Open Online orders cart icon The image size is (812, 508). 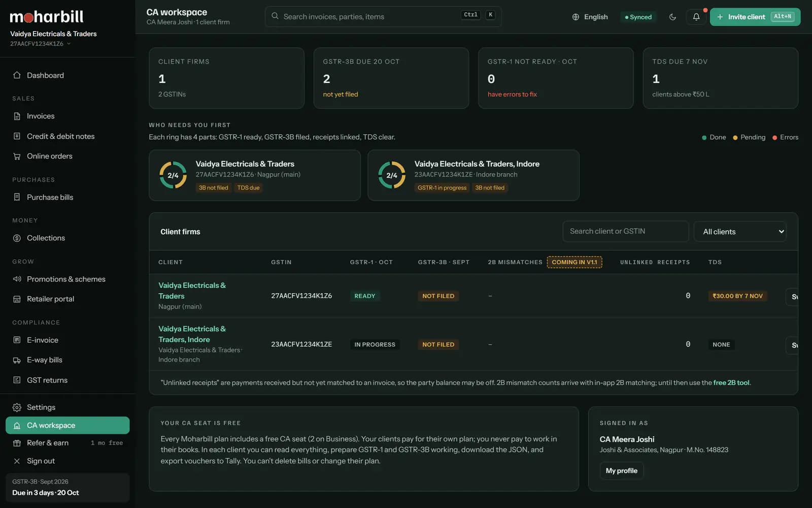[17, 156]
